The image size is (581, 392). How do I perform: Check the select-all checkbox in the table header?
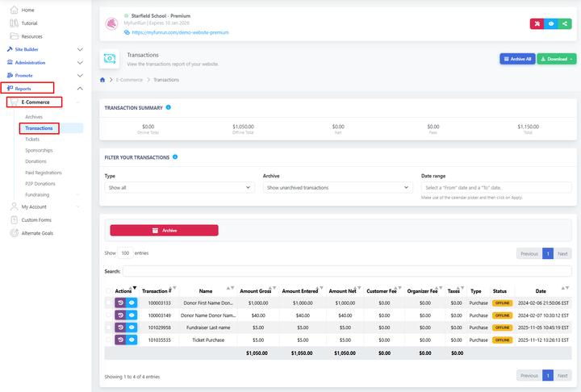[x=109, y=290]
